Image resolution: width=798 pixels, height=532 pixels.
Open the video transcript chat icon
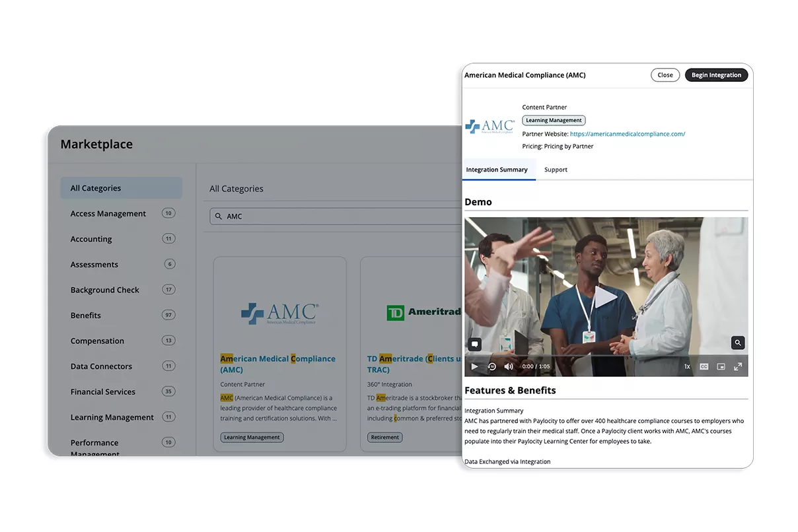(474, 344)
